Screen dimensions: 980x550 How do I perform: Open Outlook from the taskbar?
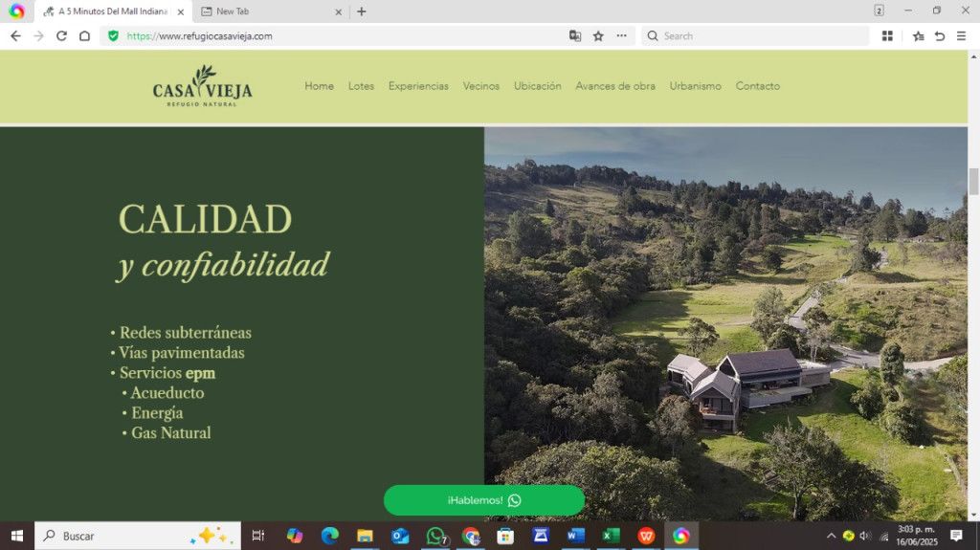click(x=400, y=536)
